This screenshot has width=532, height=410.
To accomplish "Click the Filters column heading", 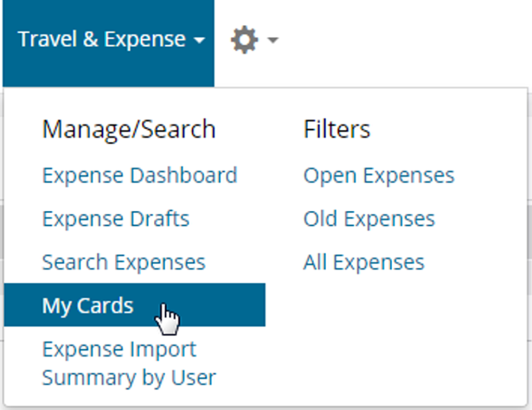I will (337, 129).
